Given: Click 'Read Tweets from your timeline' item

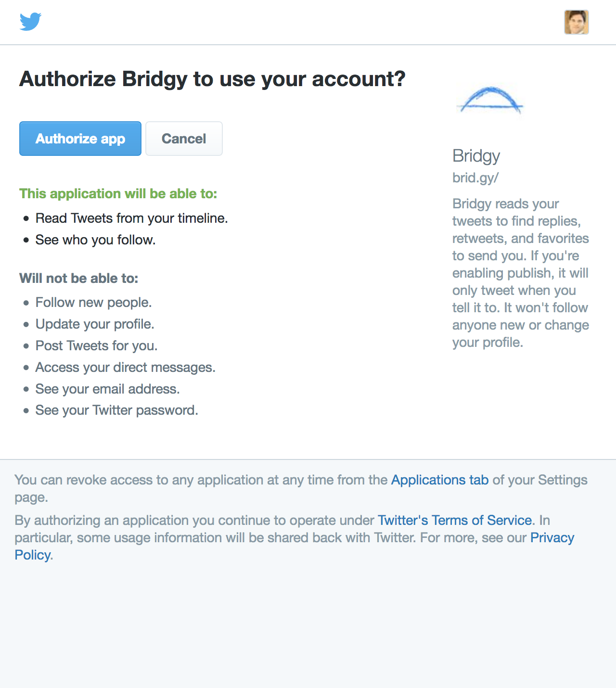Looking at the screenshot, I should click(x=131, y=218).
